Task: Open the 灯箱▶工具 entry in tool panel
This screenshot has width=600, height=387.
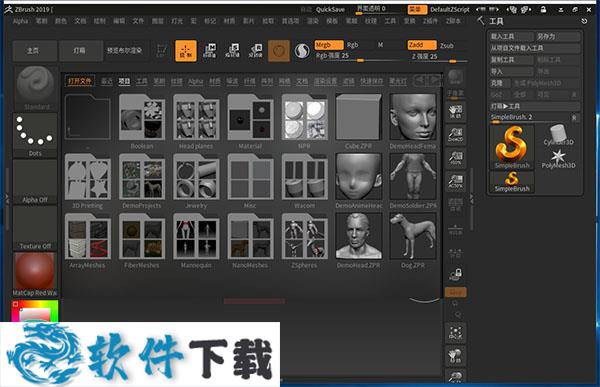Action: tap(534, 106)
